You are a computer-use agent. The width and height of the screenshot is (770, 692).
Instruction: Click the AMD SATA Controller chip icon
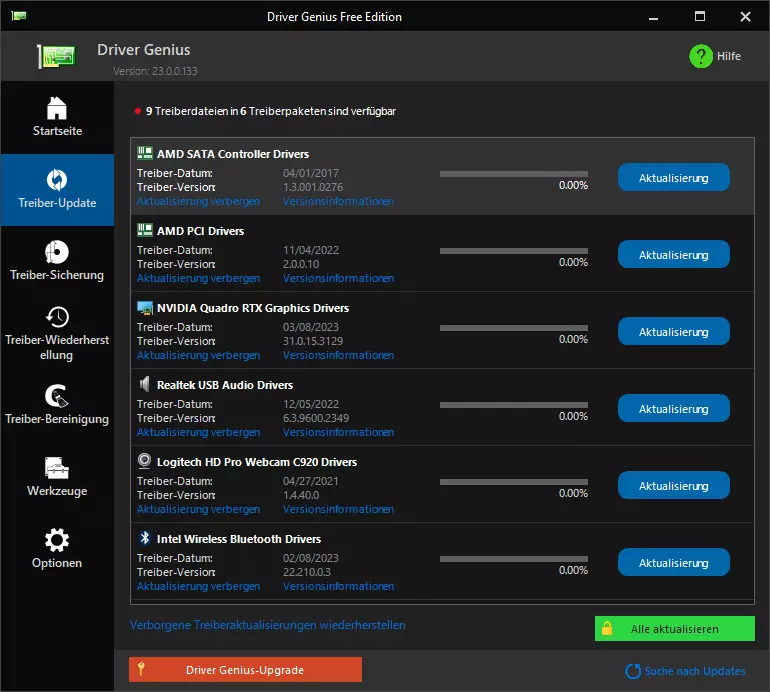(x=144, y=153)
